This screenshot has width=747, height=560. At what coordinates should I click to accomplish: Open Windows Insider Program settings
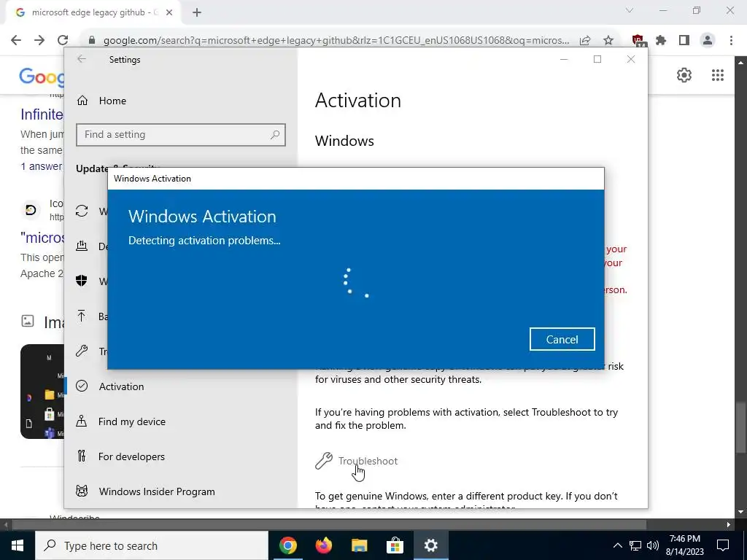point(157,491)
